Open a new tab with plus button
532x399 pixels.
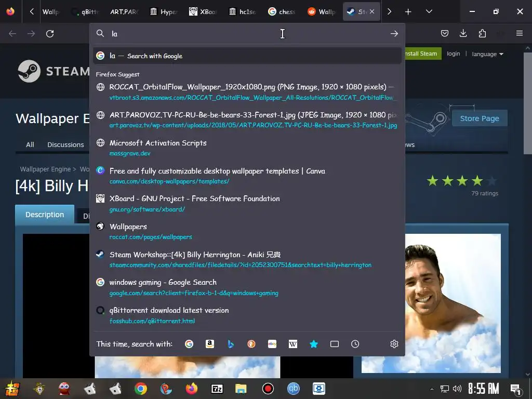point(408,12)
